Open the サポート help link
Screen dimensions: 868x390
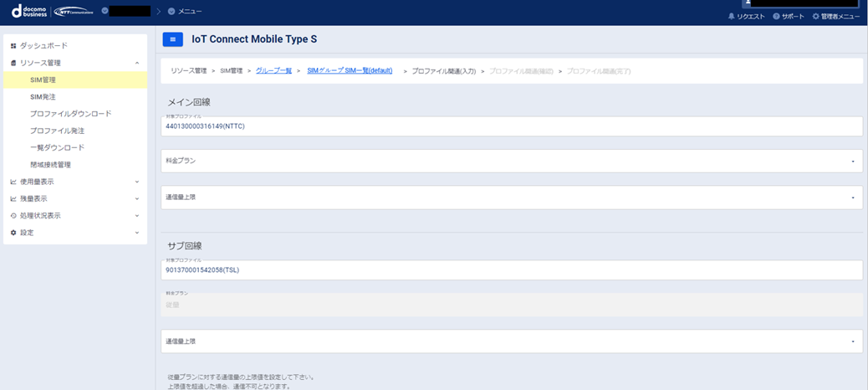789,17
